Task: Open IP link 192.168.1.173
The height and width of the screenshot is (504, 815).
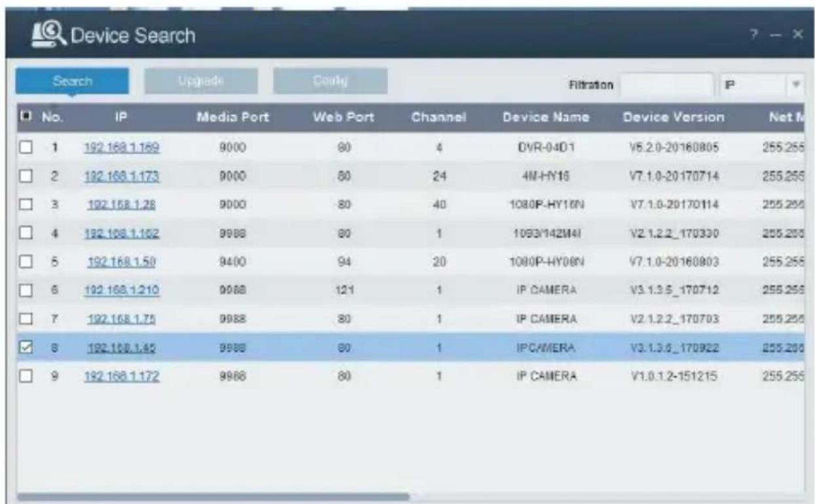Action: click(x=122, y=176)
